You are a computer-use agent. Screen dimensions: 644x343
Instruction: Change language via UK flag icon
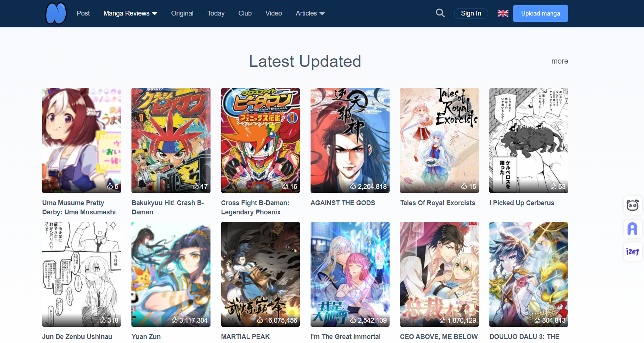tap(503, 13)
